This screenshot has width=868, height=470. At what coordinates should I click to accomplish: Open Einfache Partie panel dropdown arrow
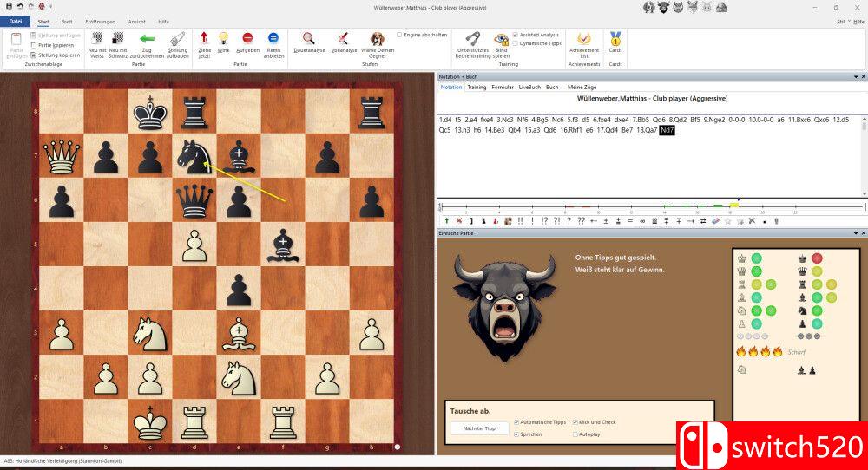click(x=852, y=233)
